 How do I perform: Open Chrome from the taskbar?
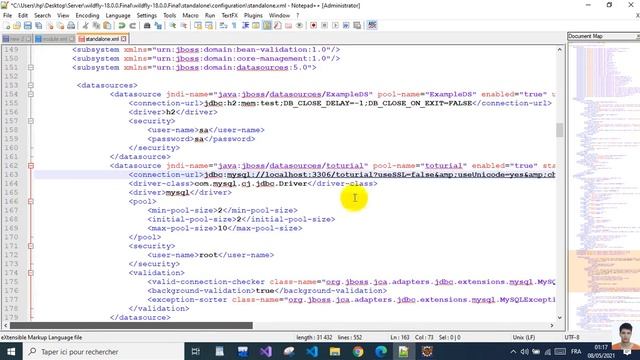coord(358,351)
